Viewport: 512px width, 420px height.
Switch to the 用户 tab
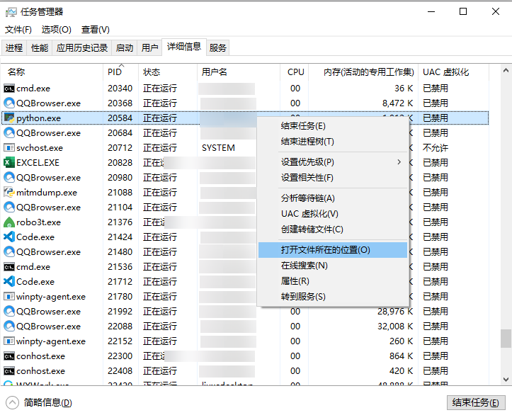149,48
